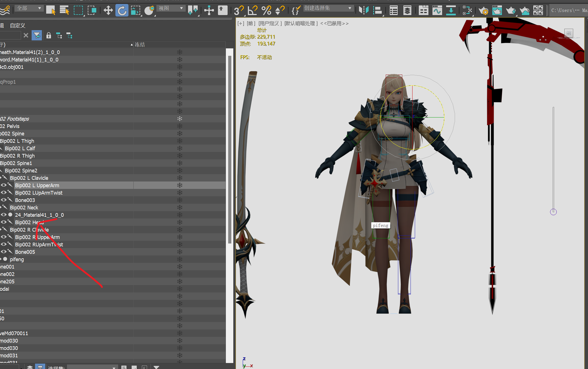Toggle frozen state for Bip002 Neck
The height and width of the screenshot is (369, 588).
[x=179, y=207]
